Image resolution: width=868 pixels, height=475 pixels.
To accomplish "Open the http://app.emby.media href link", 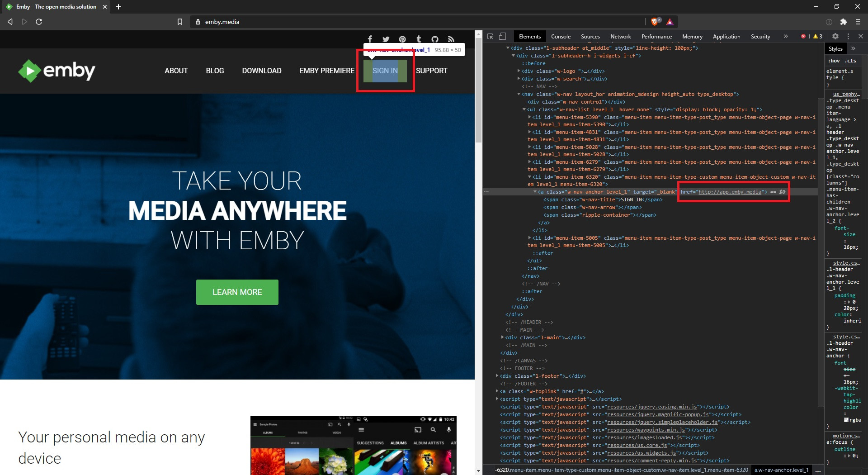I will click(x=729, y=192).
